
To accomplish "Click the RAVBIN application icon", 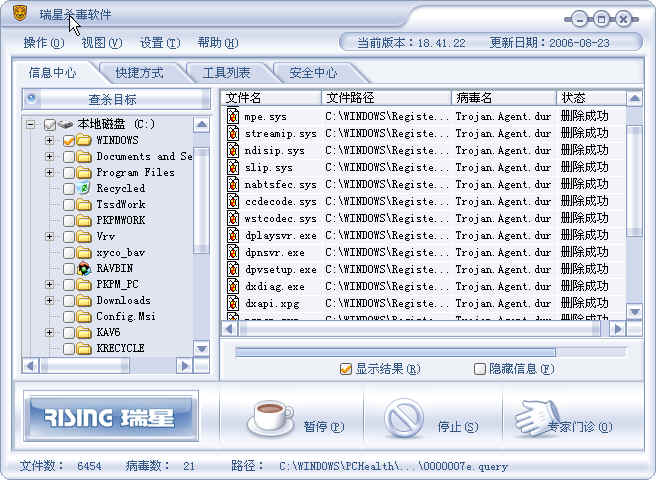I will (84, 268).
